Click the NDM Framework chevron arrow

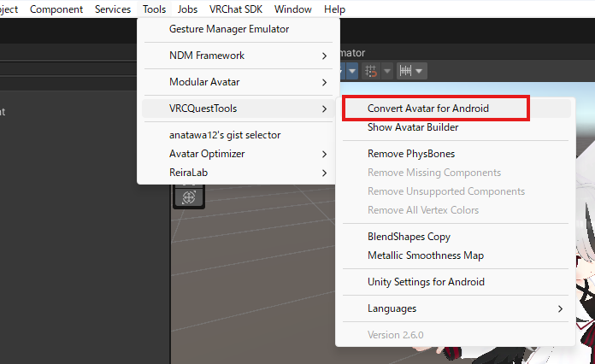(x=324, y=56)
